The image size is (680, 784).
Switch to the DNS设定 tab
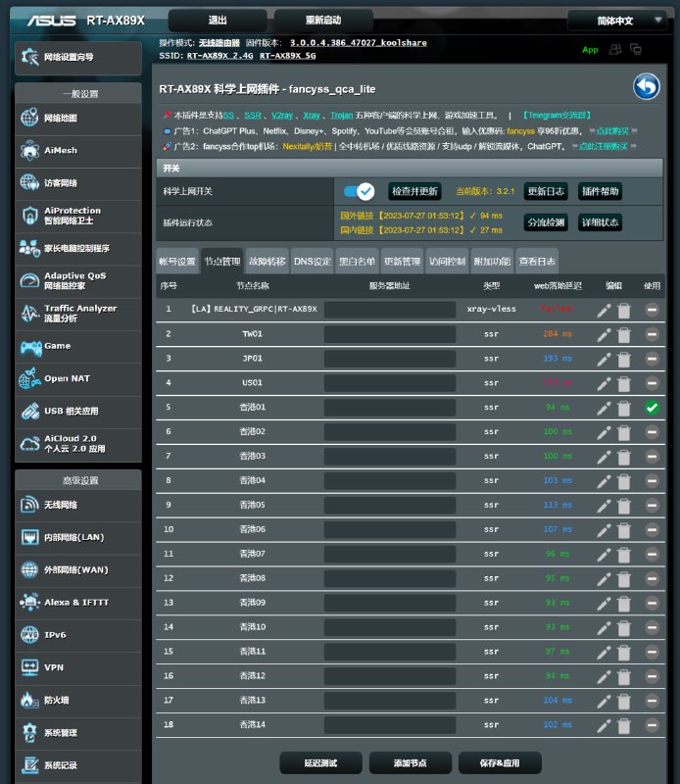point(313,262)
